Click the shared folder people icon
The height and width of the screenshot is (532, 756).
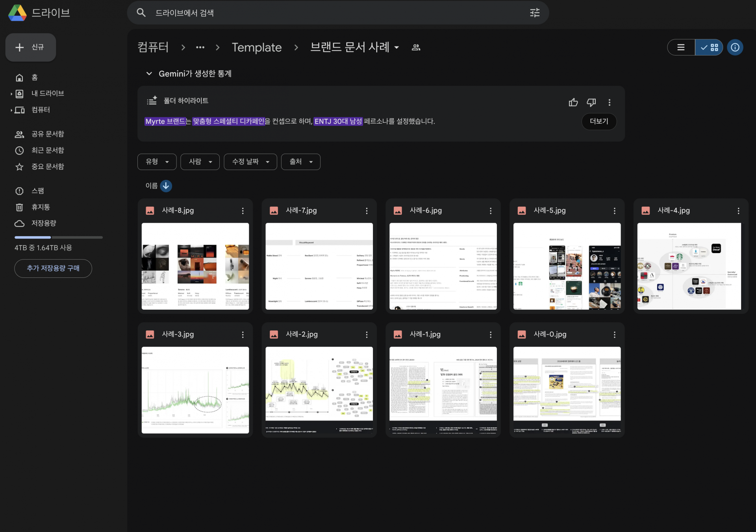tap(416, 47)
